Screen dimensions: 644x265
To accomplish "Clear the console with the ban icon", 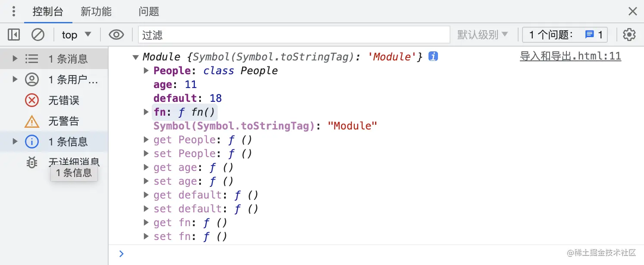I will click(38, 35).
